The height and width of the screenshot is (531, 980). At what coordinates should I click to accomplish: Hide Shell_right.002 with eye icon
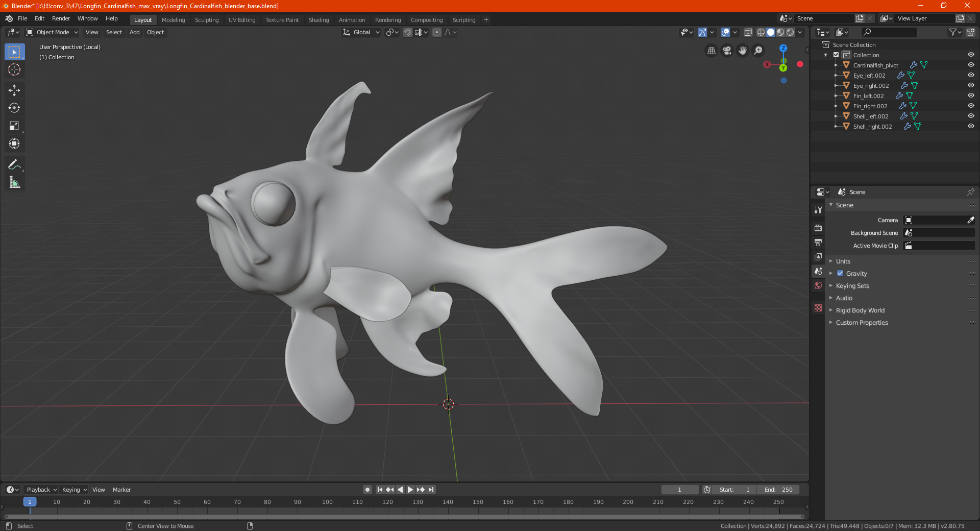click(971, 127)
